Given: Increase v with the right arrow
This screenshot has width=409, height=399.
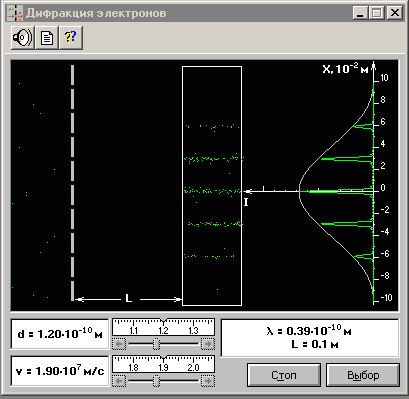Looking at the screenshot, I should [208, 381].
